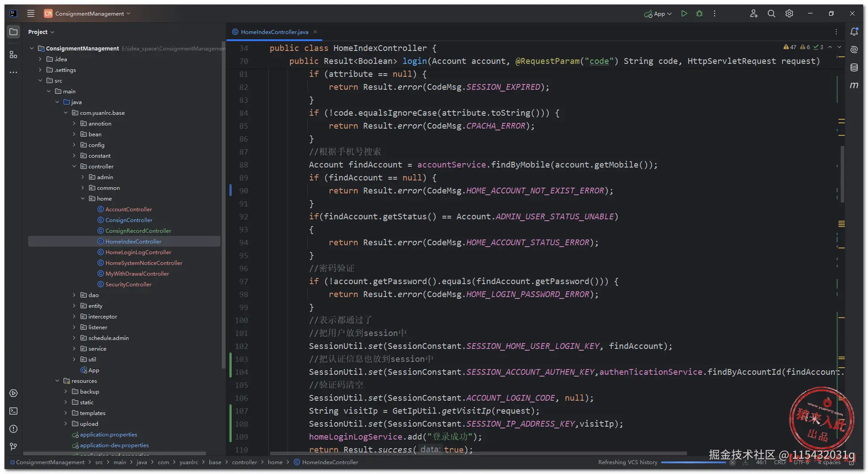Click the findByMobile method call

pyautogui.click(x=520, y=165)
